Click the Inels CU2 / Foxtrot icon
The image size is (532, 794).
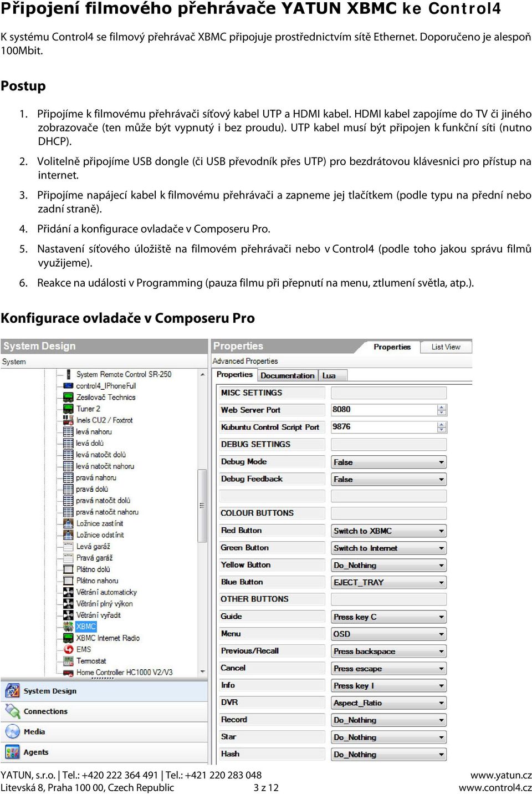[68, 420]
